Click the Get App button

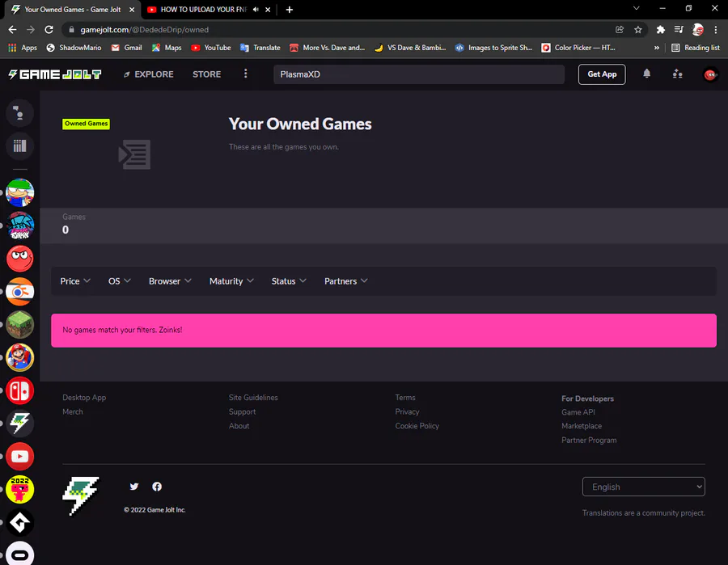(x=602, y=74)
